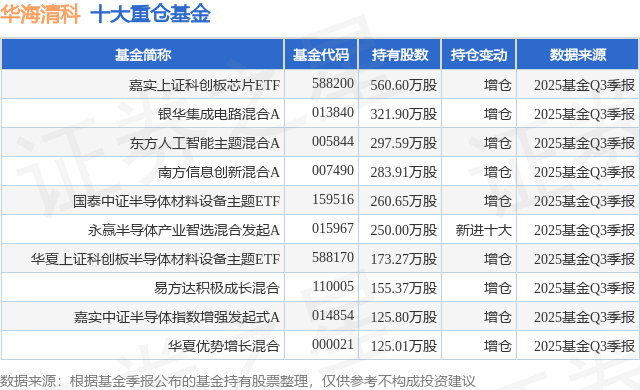
Task: Select the 嘉实上证科创板芯片ETF fund name
Action: coord(204,85)
